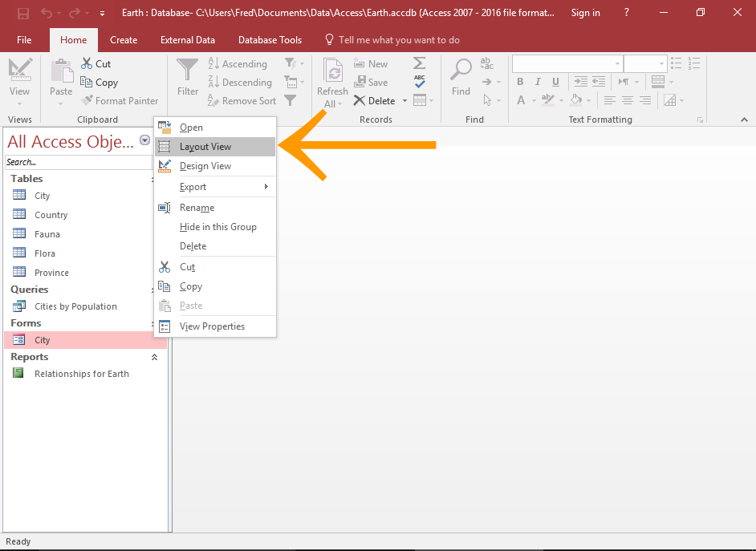
Task: Select Layout View from context menu
Action: pyautogui.click(x=205, y=147)
